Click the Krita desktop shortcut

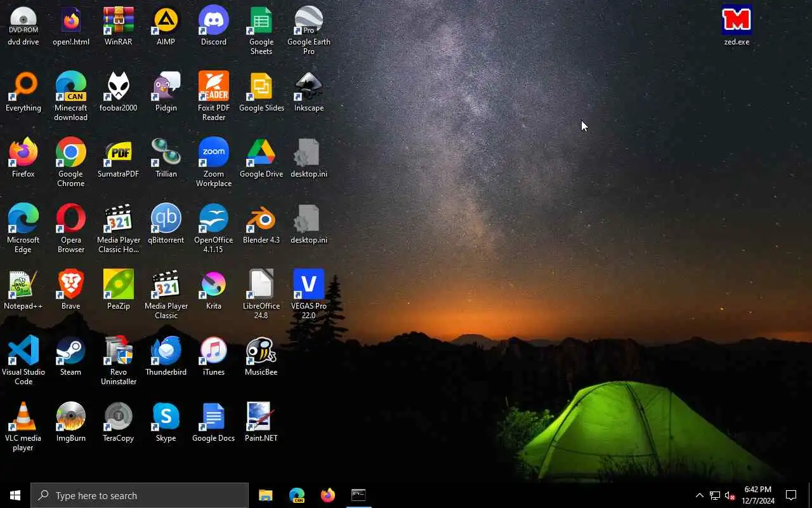pos(214,290)
